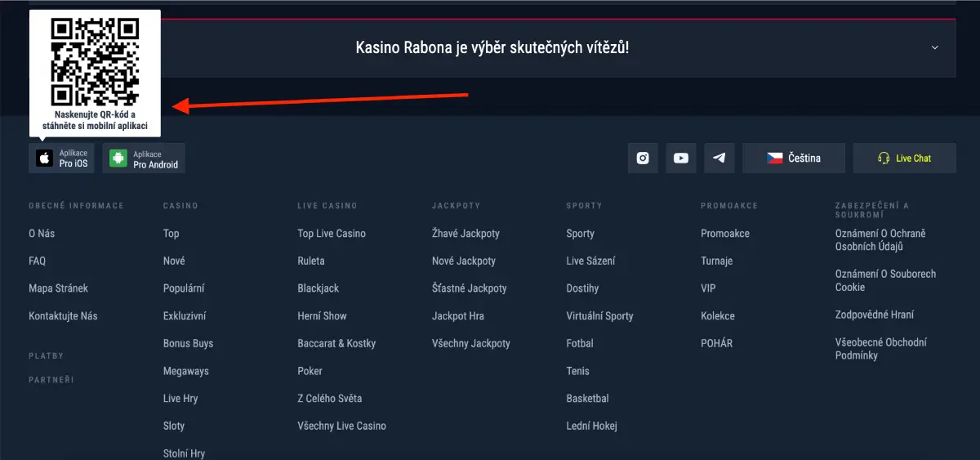980x460 pixels.
Task: Open Virtuální Sporty link
Action: pos(599,316)
